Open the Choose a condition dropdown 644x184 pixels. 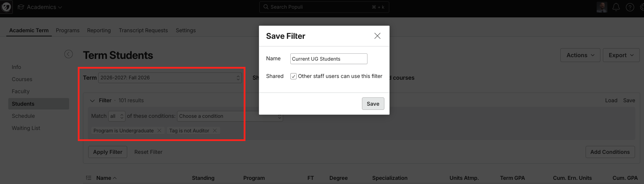click(230, 116)
